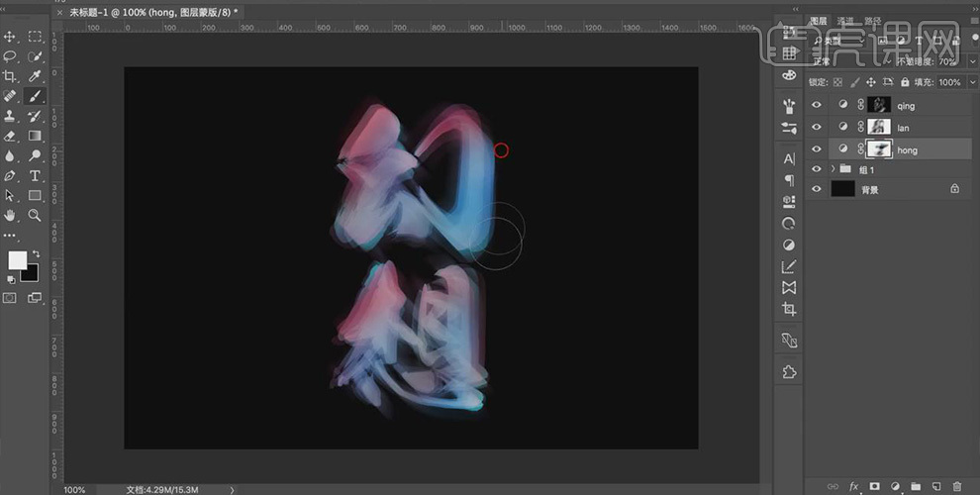Open the Paragraph panel icon
The width and height of the screenshot is (980, 495).
click(789, 180)
